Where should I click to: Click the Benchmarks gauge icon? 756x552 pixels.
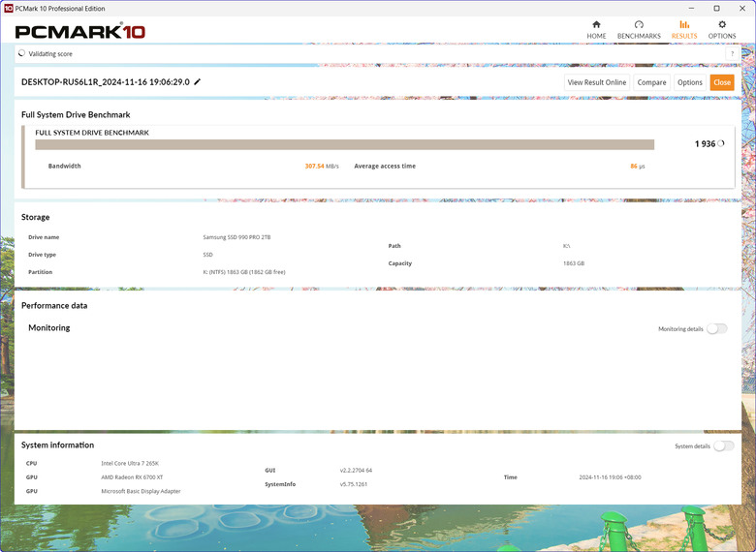click(x=639, y=24)
